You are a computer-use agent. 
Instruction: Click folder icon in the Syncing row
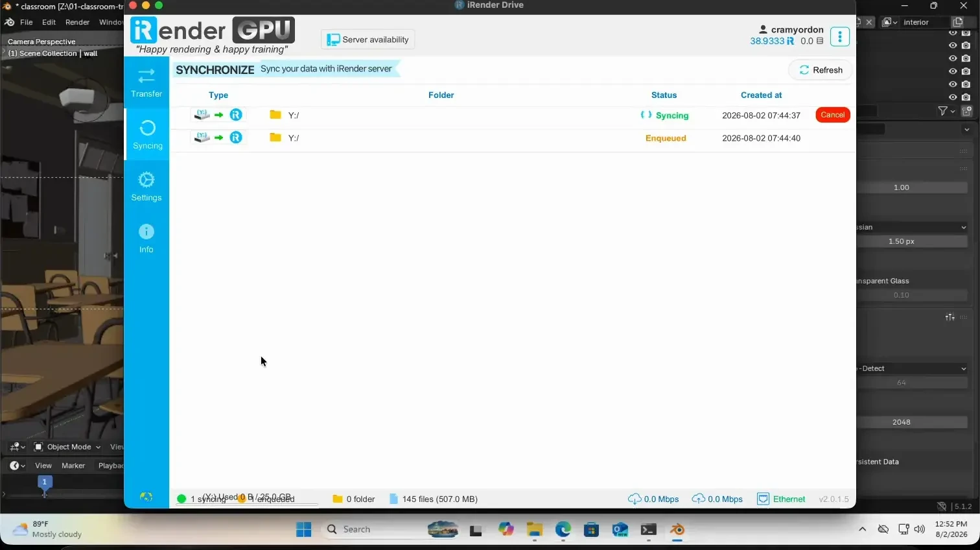click(275, 115)
